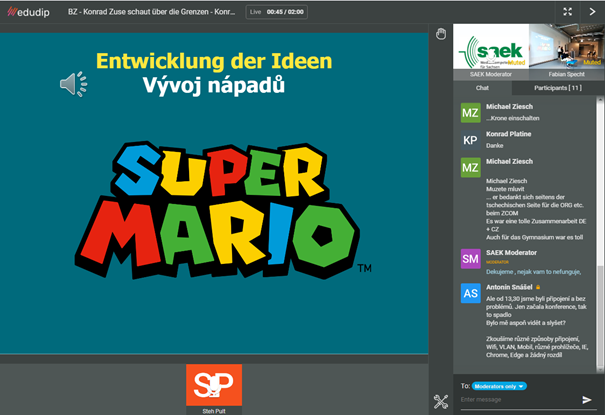Open the Chat tab
Viewport: 605px width, 415px height.
pos(482,88)
